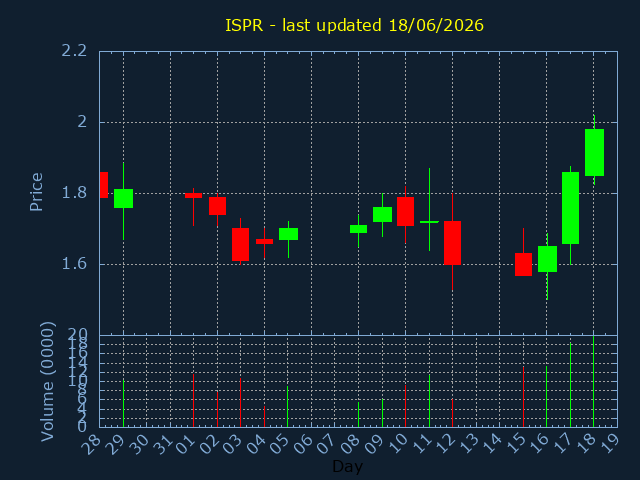This screenshot has width=640, height=480.
Task: Click the Volume (0000) axis label
Action: click(47, 382)
